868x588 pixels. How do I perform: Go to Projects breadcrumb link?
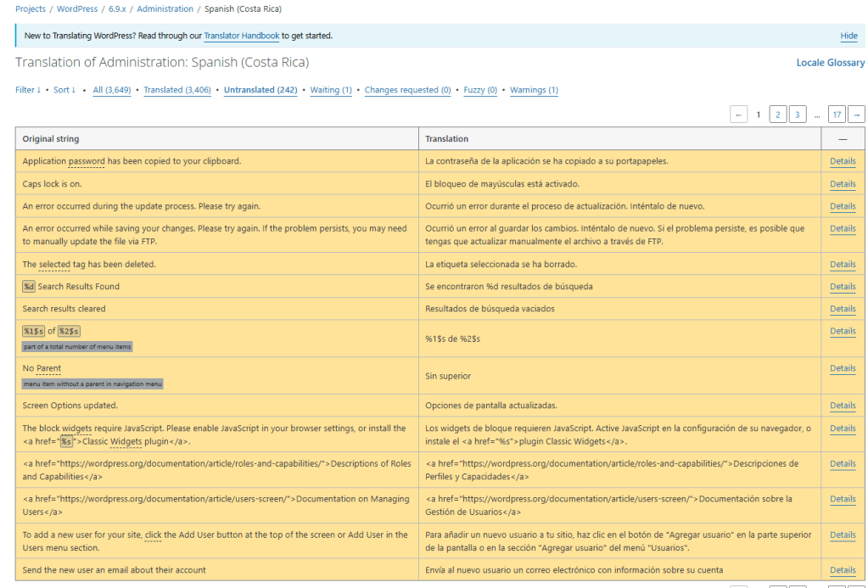[31, 8]
